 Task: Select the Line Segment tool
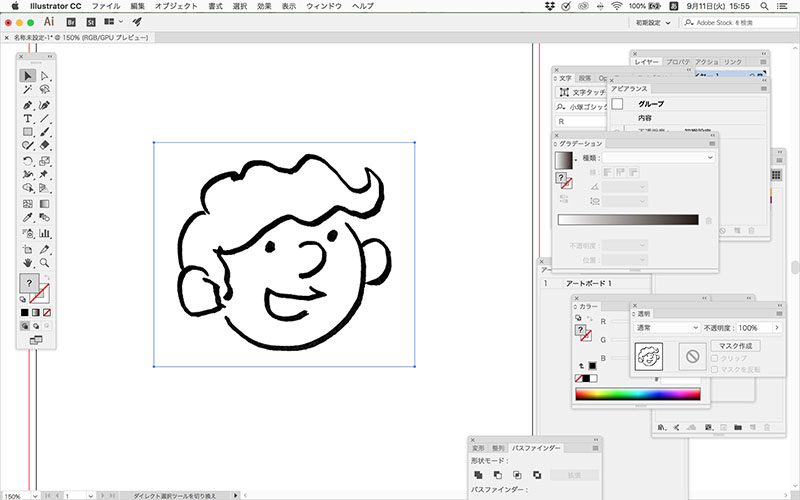[44, 118]
